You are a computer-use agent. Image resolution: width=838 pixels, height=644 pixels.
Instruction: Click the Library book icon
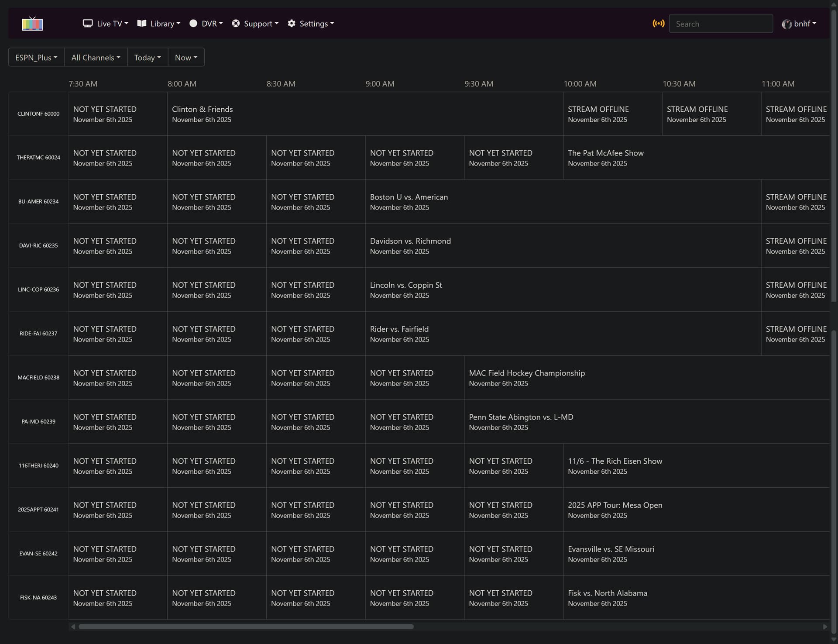[142, 24]
